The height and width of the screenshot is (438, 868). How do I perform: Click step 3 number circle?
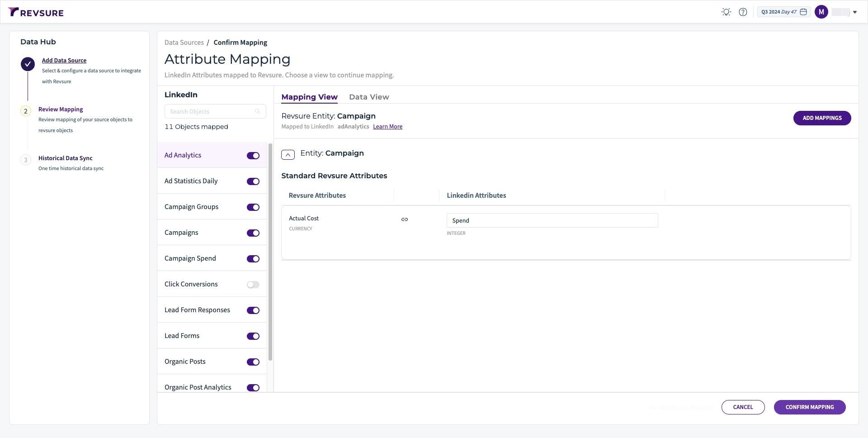point(26,160)
